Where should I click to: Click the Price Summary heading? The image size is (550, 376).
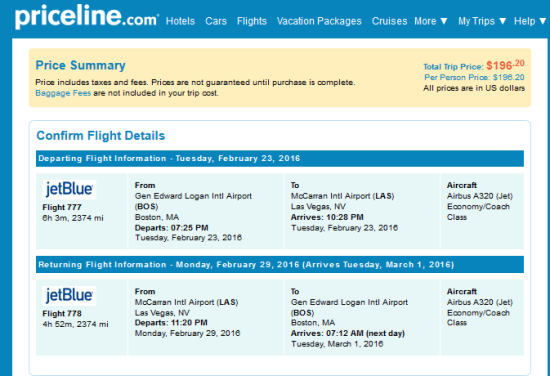click(80, 66)
